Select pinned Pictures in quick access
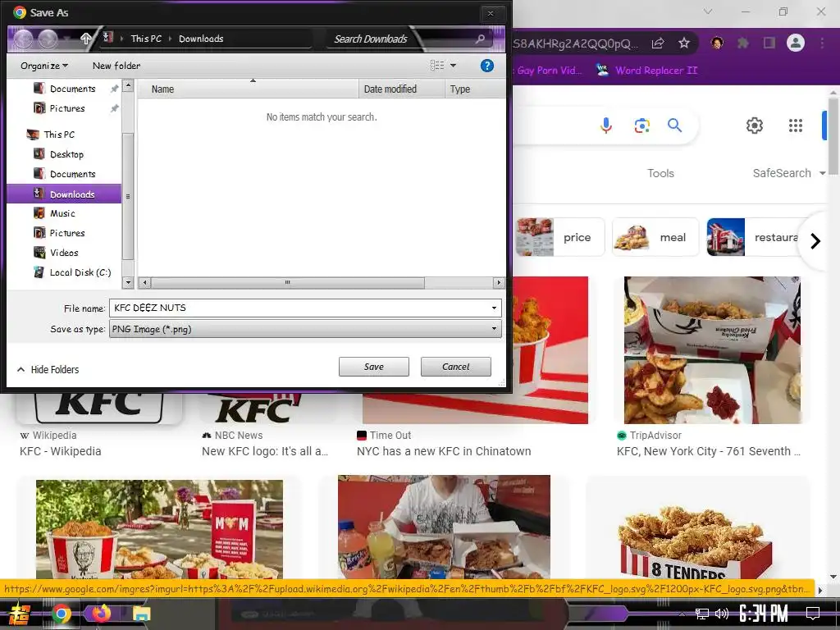Image resolution: width=840 pixels, height=630 pixels. click(67, 108)
